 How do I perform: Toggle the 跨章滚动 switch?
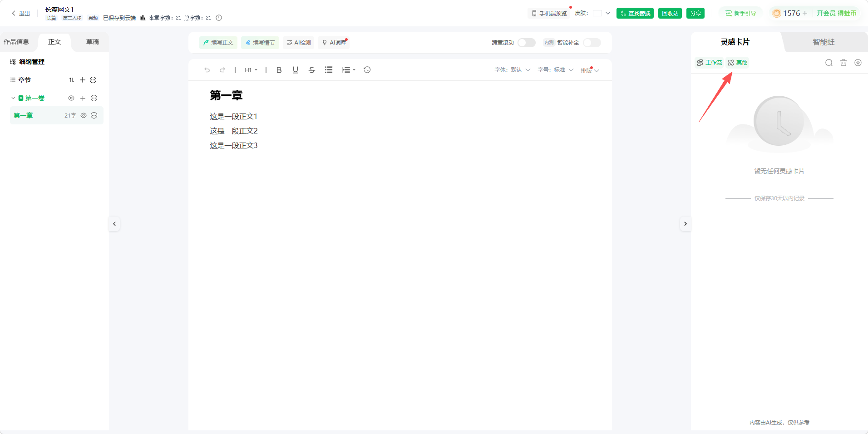(x=527, y=43)
